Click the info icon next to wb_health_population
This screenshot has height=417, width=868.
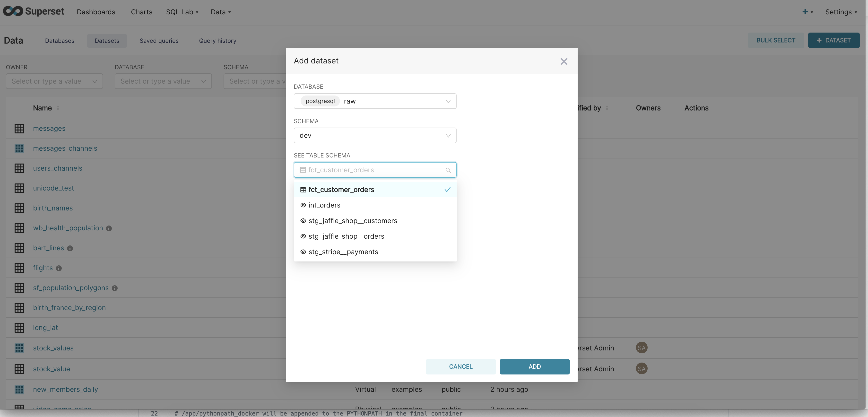[x=109, y=228]
